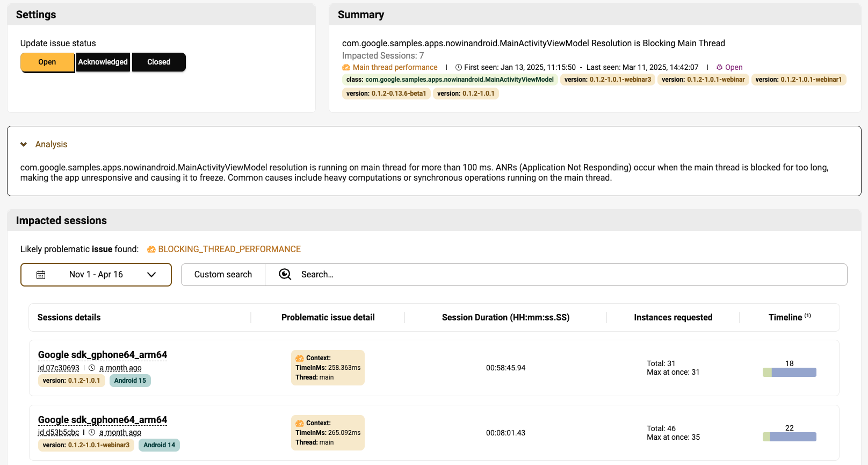The height and width of the screenshot is (465, 868).
Task: Click the clock icon beside First seen
Action: point(459,68)
